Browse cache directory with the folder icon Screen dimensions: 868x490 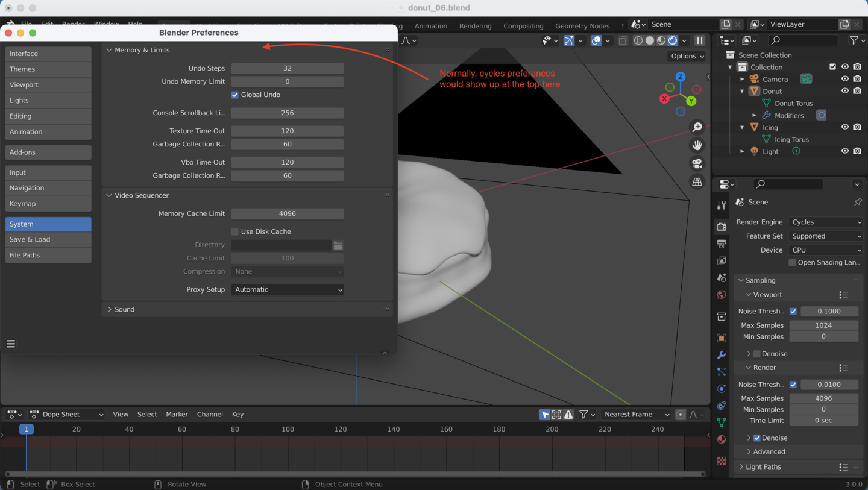click(338, 245)
